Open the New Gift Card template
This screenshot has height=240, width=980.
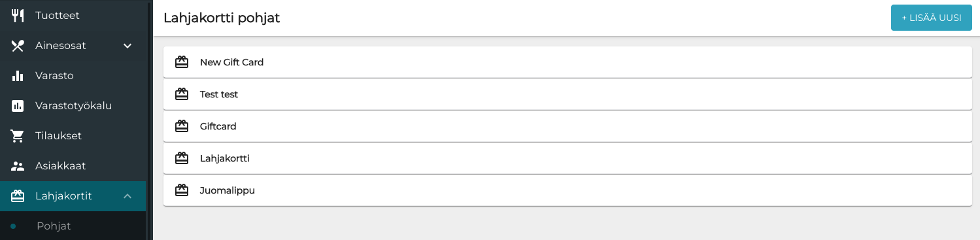(x=567, y=62)
